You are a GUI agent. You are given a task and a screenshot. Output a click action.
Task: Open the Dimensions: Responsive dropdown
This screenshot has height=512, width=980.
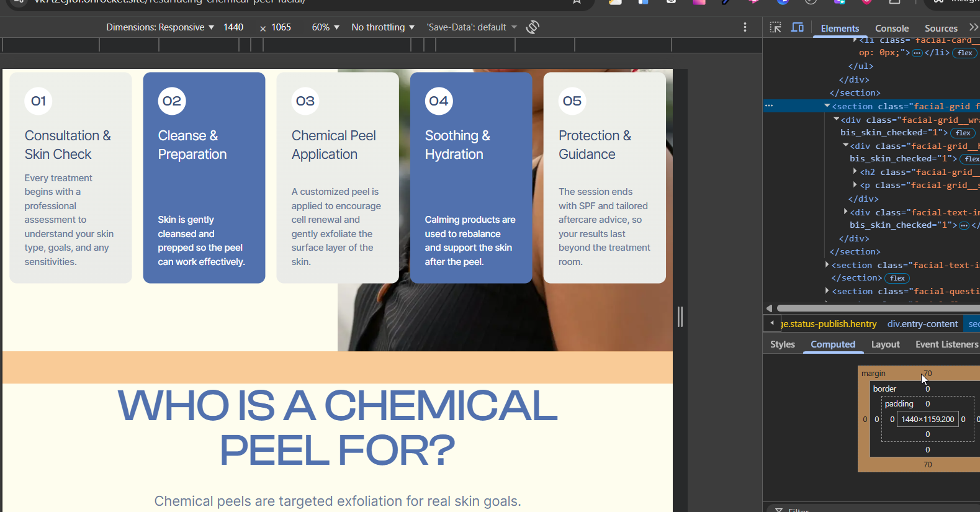[160, 27]
